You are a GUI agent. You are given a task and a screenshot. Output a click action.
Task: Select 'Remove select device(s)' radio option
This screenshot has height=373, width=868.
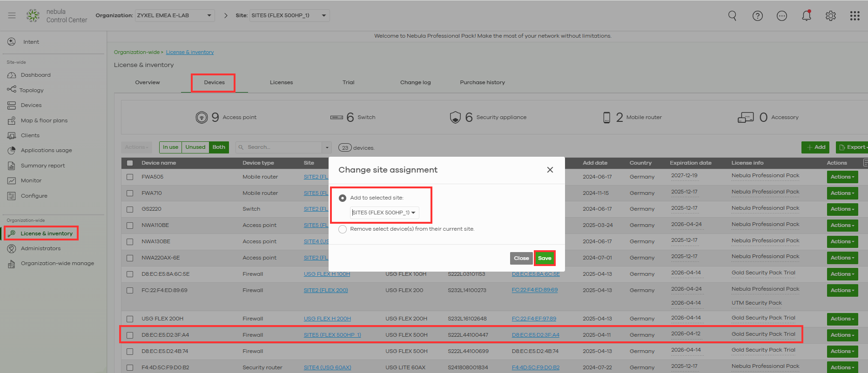(343, 229)
